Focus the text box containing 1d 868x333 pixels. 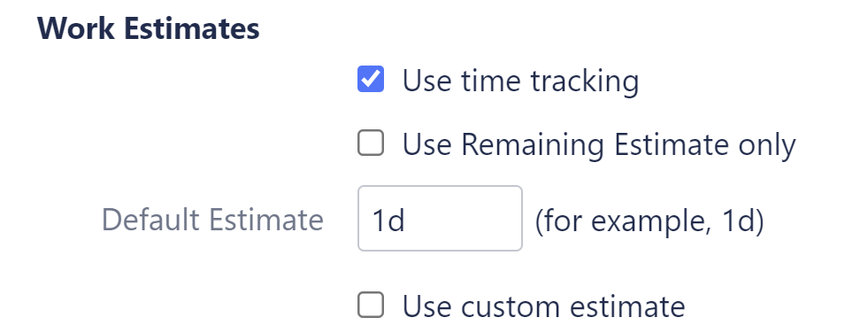tap(440, 218)
